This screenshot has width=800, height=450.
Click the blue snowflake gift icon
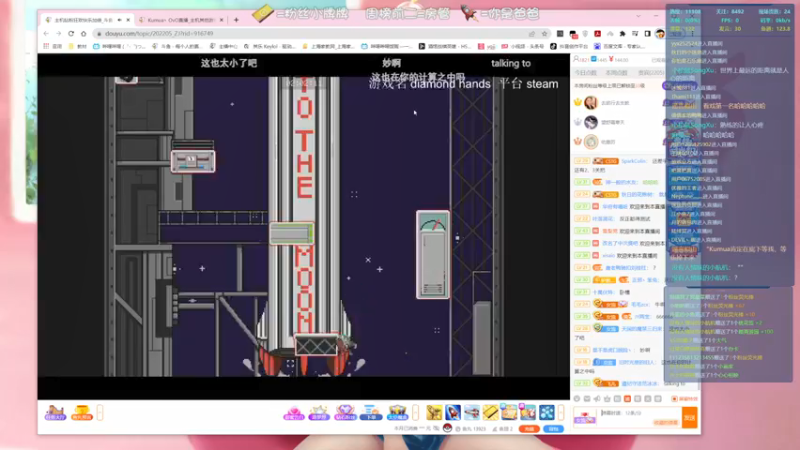coord(546,412)
